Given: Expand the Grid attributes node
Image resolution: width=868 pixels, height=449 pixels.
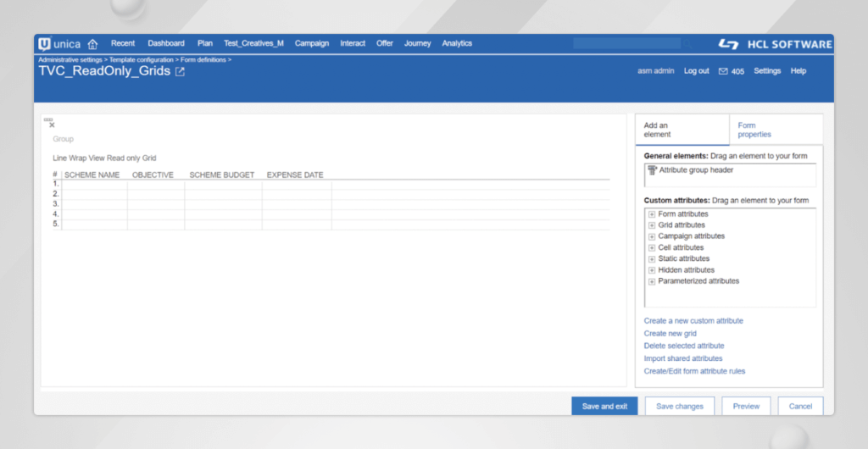Looking at the screenshot, I should [651, 225].
